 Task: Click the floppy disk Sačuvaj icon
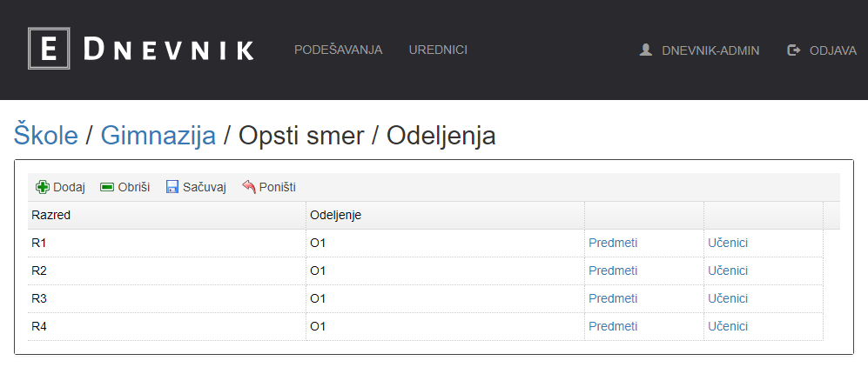tap(172, 187)
